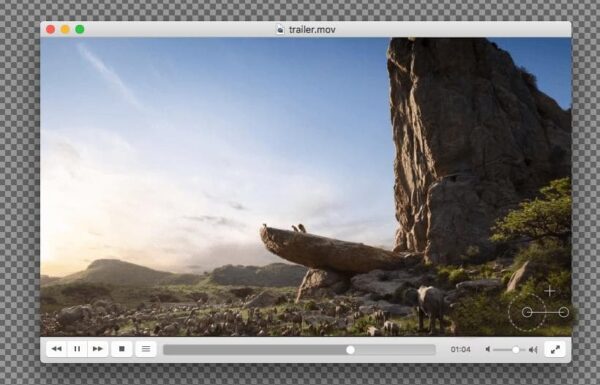
Task: Close the trailer.mov window with the red button
Action: [x=51, y=29]
